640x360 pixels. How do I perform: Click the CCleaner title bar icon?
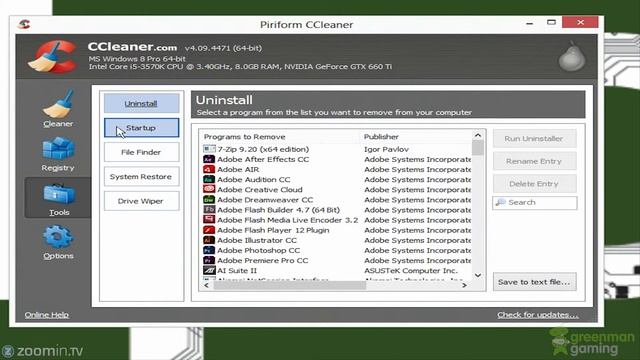point(24,24)
